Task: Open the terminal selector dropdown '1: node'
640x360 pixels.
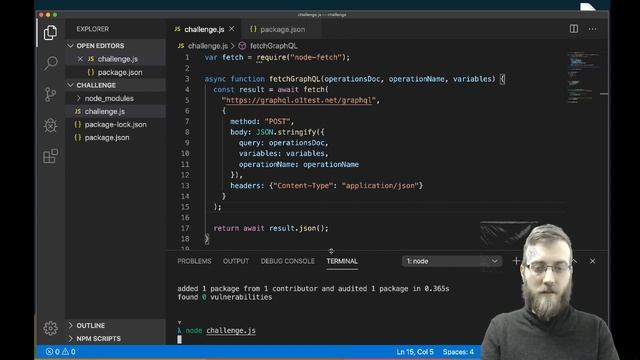Action: pyautogui.click(x=452, y=261)
